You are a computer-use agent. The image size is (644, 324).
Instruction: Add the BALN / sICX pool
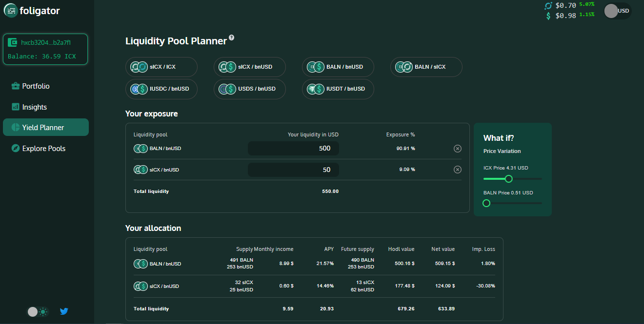point(426,67)
